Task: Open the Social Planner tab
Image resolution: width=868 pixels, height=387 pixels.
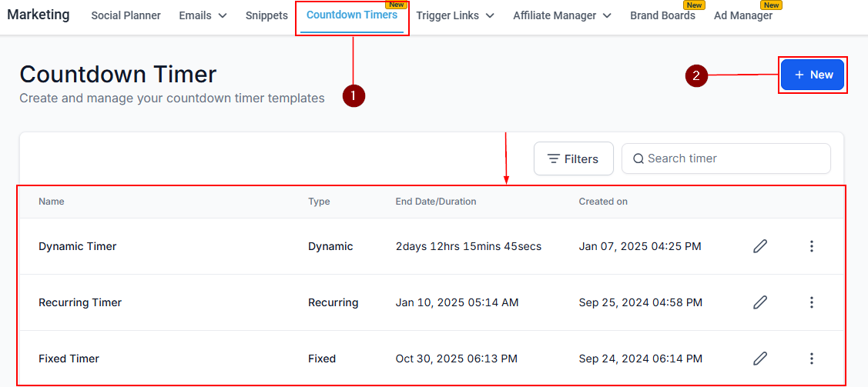Action: coord(126,15)
